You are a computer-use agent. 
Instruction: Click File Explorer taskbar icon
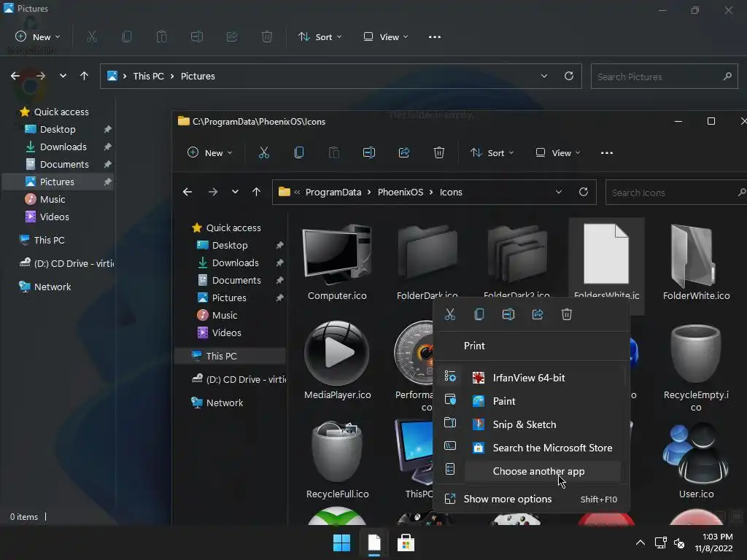point(374,542)
